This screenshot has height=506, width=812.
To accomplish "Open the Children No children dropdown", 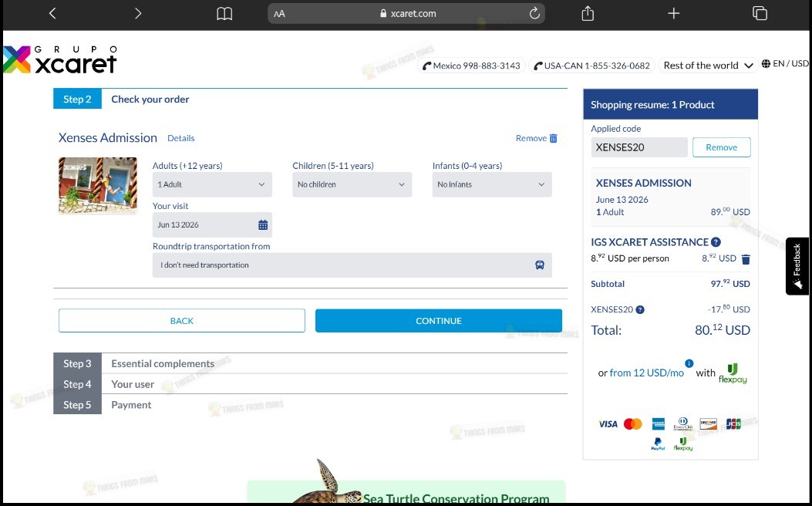I will point(352,184).
